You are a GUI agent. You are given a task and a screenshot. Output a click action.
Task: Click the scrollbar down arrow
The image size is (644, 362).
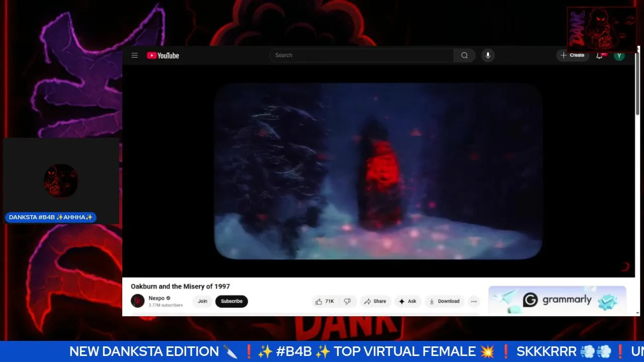point(637,313)
